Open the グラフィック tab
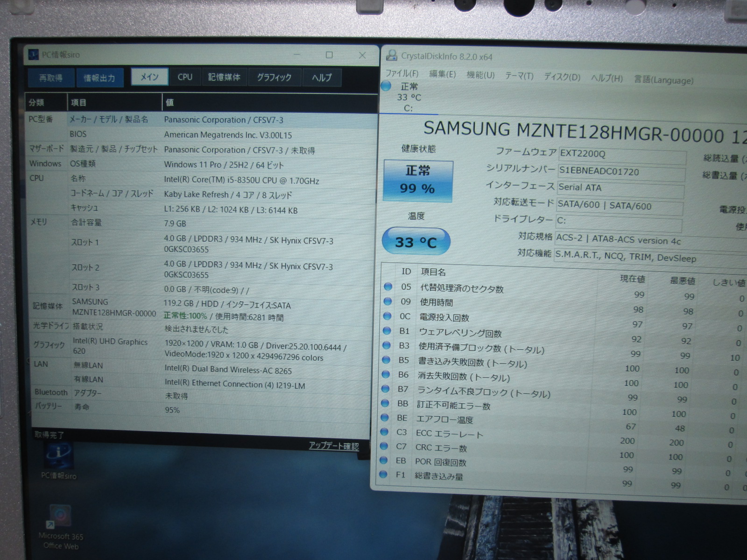 point(274,77)
